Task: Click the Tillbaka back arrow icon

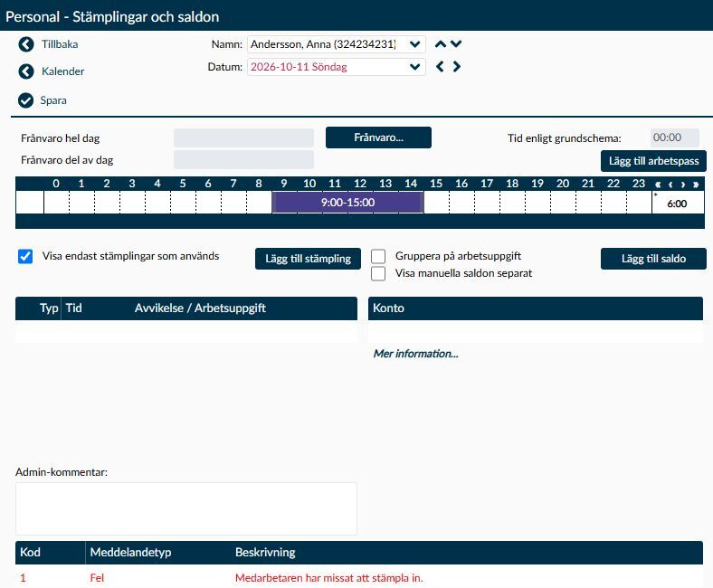Action: pyautogui.click(x=26, y=44)
